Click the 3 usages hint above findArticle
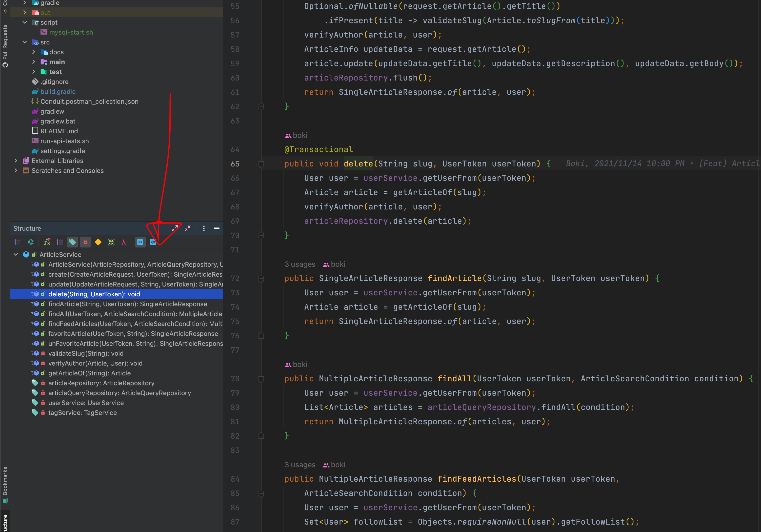 300,264
